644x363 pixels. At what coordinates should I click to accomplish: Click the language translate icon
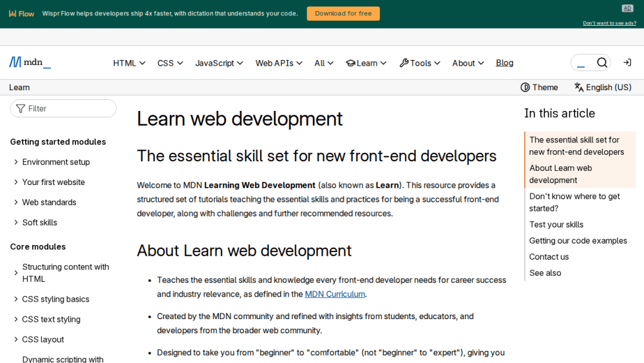579,87
